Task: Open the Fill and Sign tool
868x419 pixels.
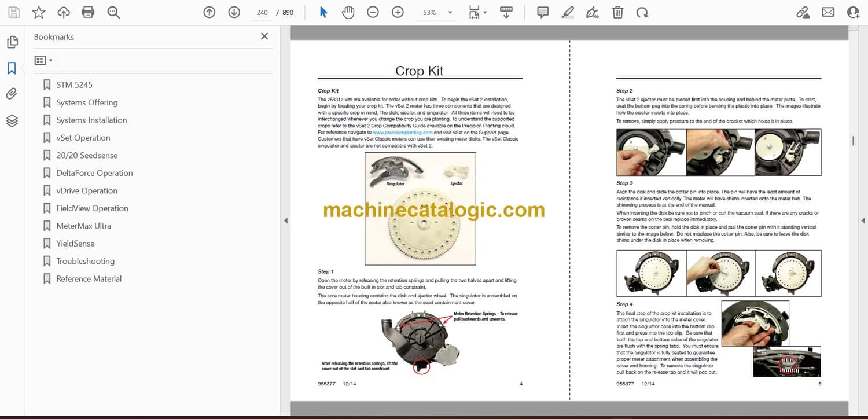Action: (x=593, y=12)
